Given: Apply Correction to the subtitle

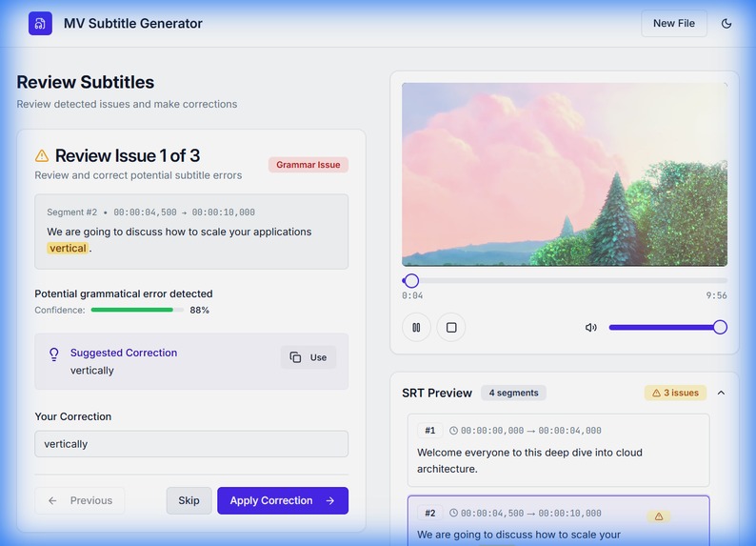Looking at the screenshot, I should point(283,500).
